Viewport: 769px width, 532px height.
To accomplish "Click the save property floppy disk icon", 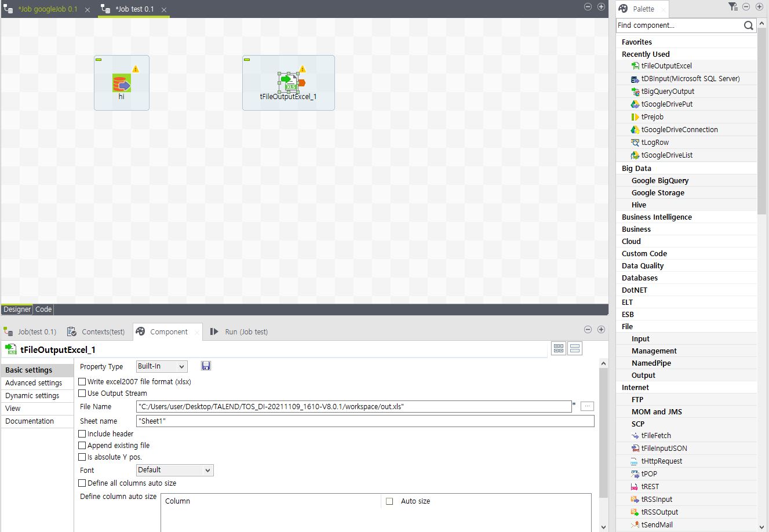I will (x=206, y=366).
